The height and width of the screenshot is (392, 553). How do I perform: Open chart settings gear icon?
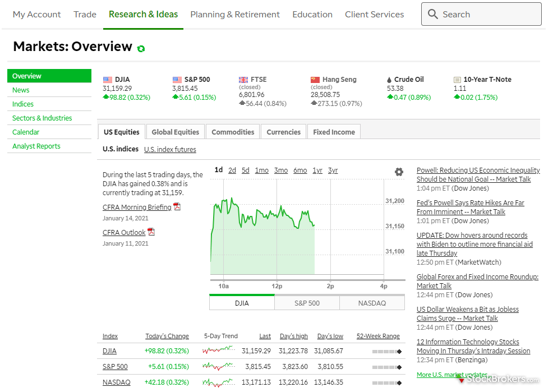click(399, 172)
